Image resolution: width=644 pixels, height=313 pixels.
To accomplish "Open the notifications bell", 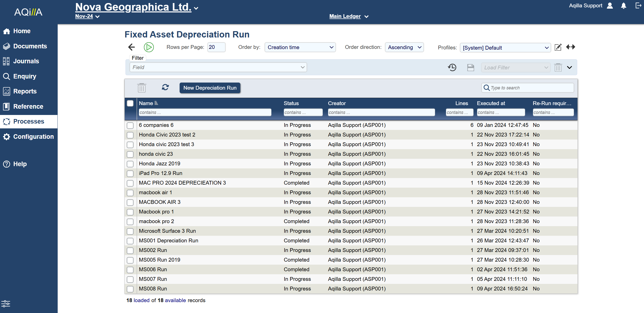I will pyautogui.click(x=624, y=6).
